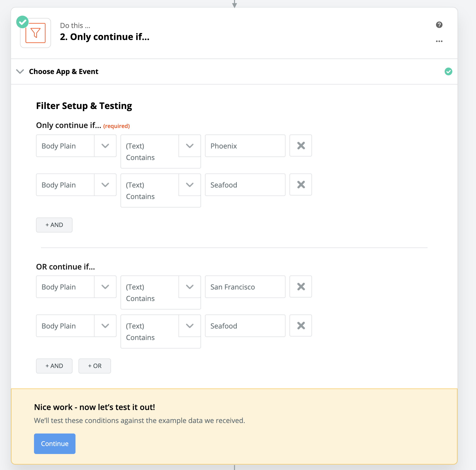The image size is (476, 470).
Task: Click the Phoenix value input field
Action: coord(245,146)
